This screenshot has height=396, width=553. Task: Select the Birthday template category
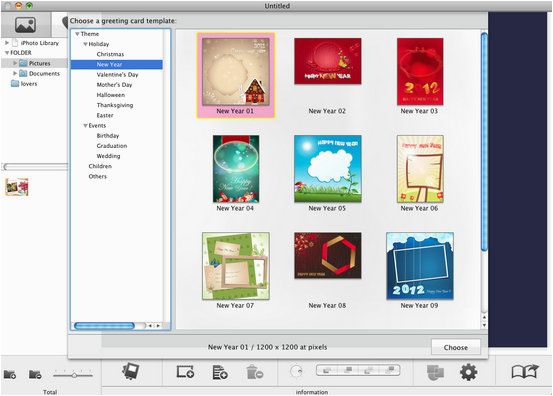[108, 136]
